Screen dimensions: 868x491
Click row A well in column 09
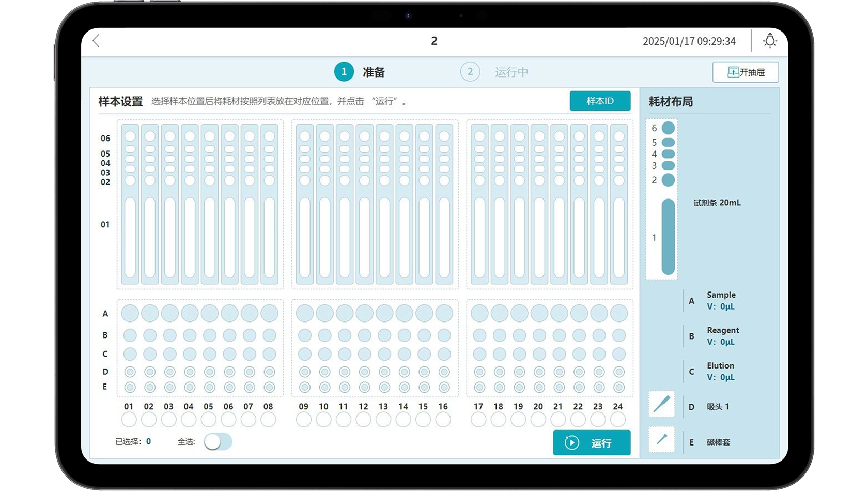305,313
